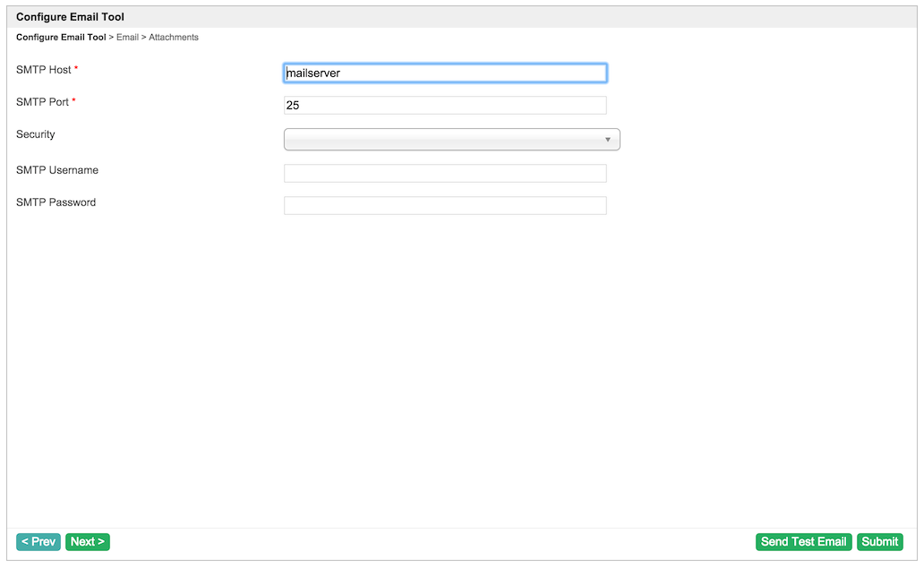This screenshot has height=568, width=924.
Task: Click the red asterisk beside SMTP Host
Action: click(x=76, y=70)
